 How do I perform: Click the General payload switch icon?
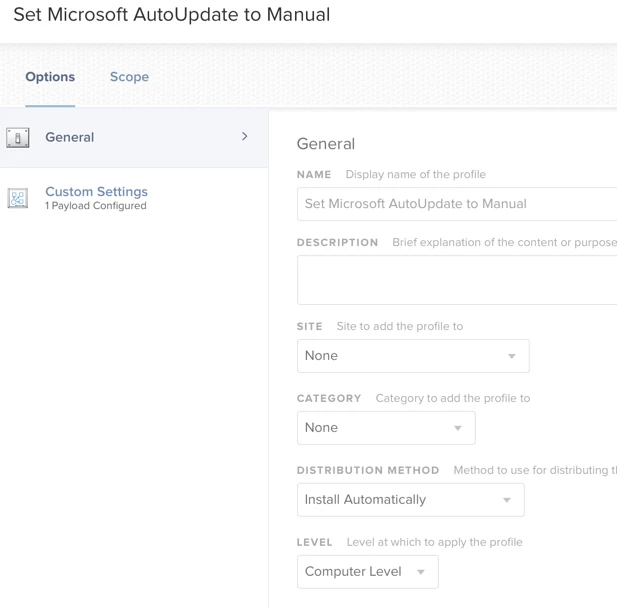[18, 137]
